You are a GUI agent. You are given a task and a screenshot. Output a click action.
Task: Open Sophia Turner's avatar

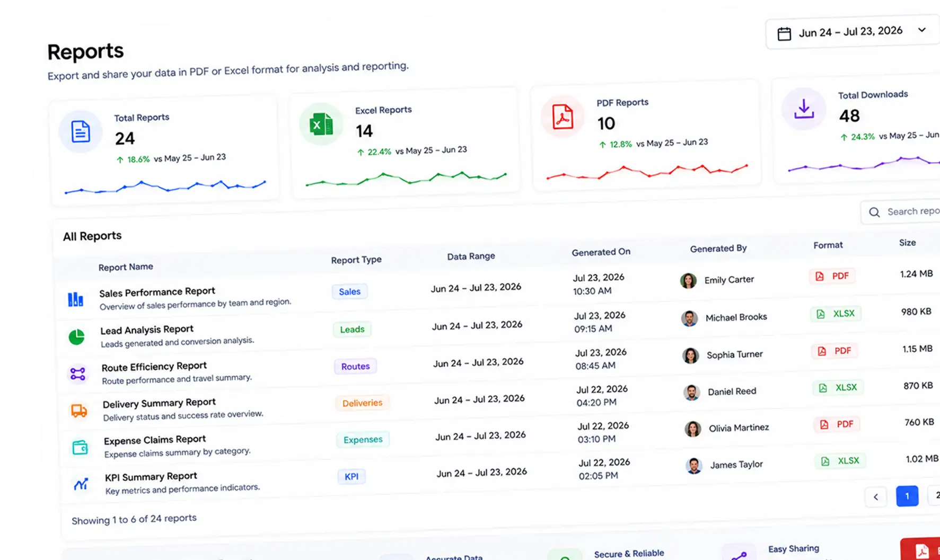(x=690, y=355)
